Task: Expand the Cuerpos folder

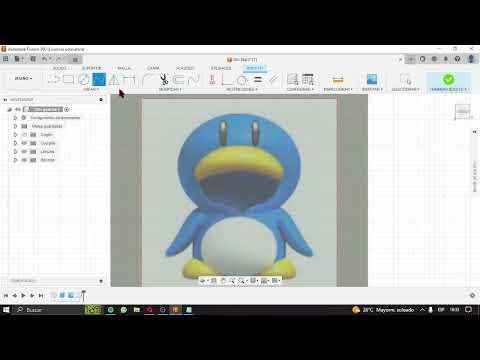Action: click(x=15, y=143)
